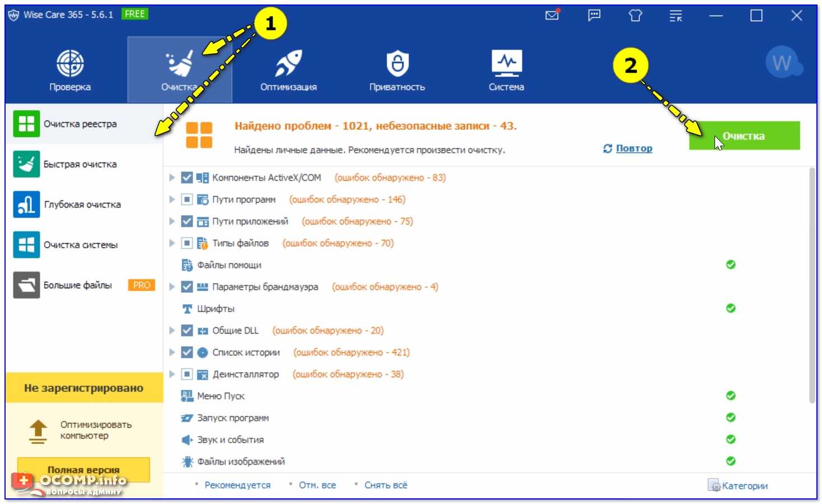The width and height of the screenshot is (822, 504).
Task: Switch to the Приватность tab
Action: (x=397, y=70)
